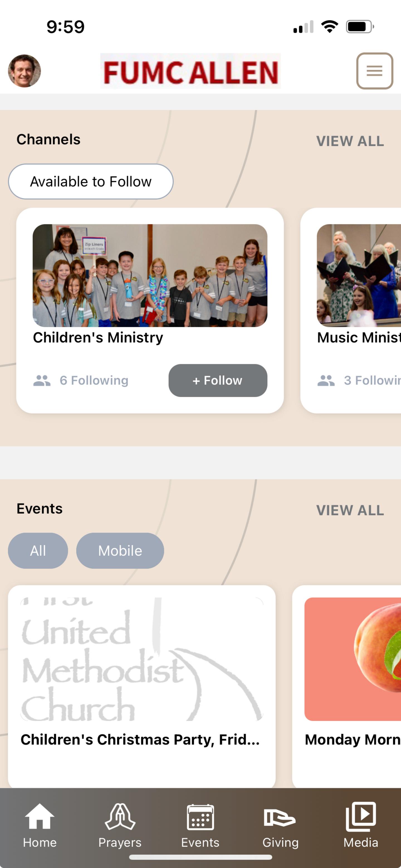Tap the FUMC ALLEN logo banner

click(190, 71)
